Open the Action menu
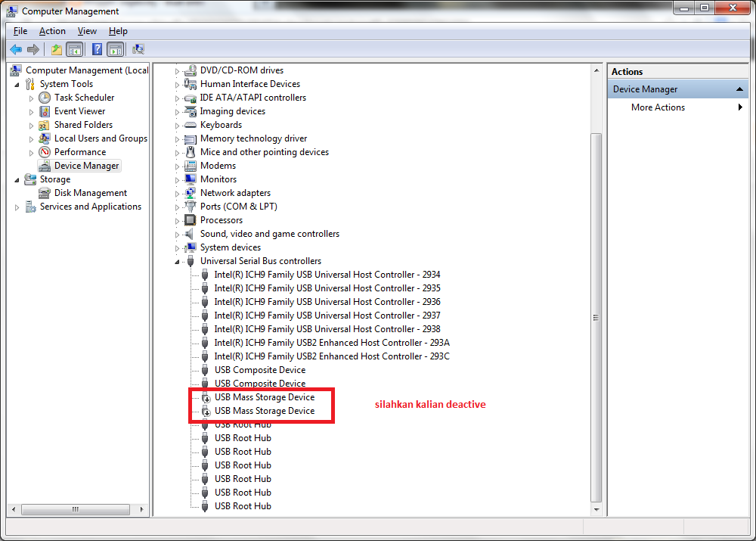The image size is (756, 541). 52,31
